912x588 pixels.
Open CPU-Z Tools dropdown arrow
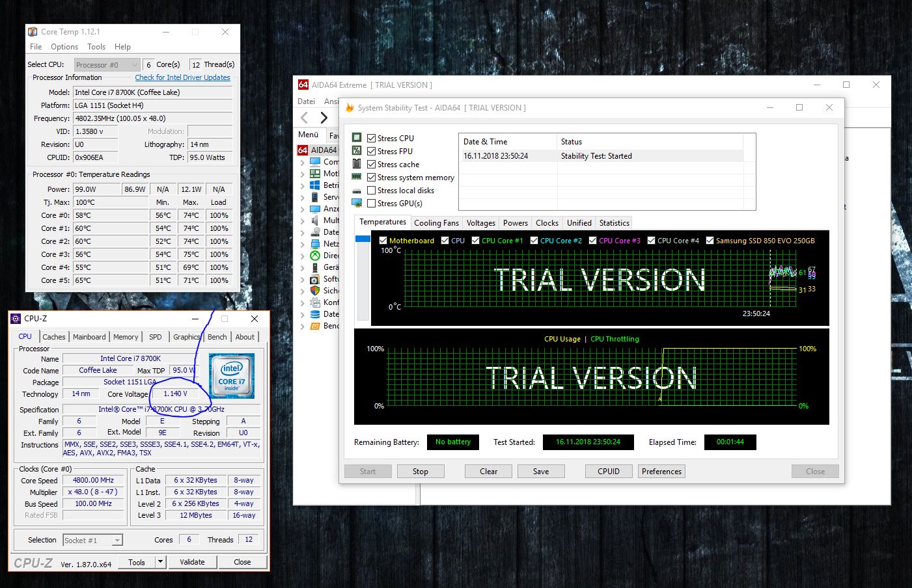pyautogui.click(x=161, y=562)
